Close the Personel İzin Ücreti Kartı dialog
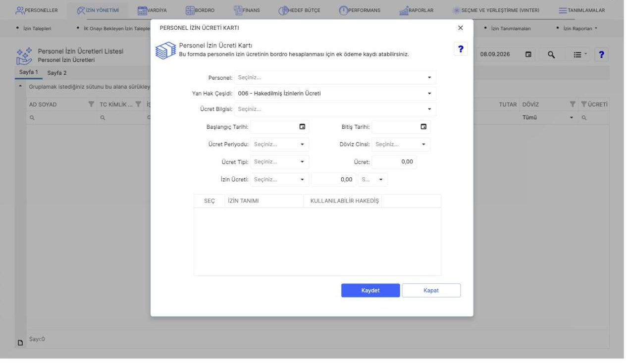Screen dimensions: 629x364 pyautogui.click(x=461, y=28)
